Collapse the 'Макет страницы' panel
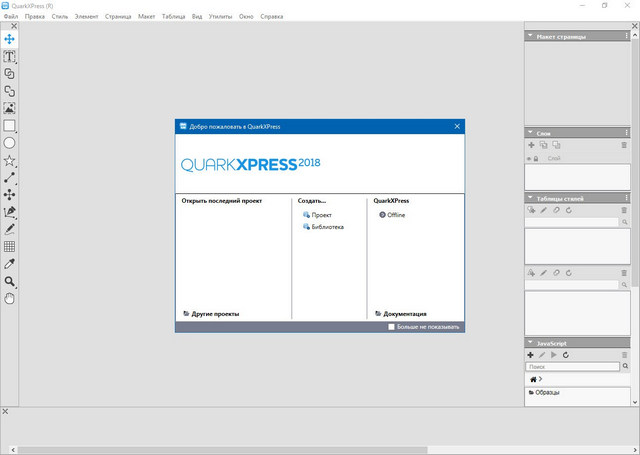The image size is (640, 455). pos(530,36)
